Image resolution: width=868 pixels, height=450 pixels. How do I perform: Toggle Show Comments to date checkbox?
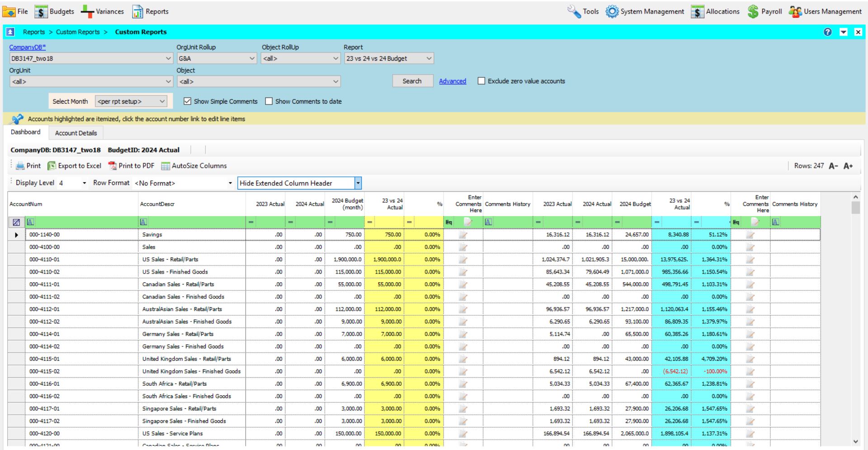point(269,101)
